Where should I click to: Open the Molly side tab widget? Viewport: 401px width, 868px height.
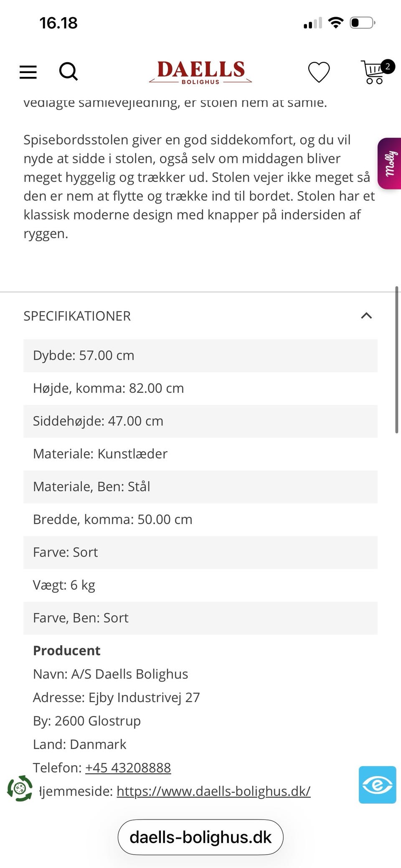coord(390,163)
